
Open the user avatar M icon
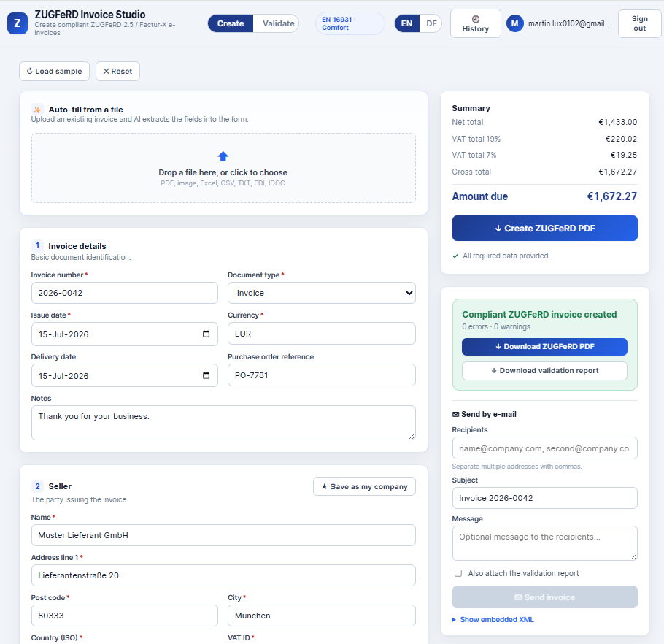(x=515, y=23)
